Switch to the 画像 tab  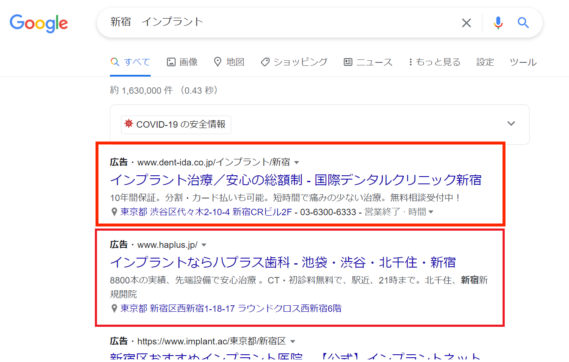click(182, 62)
